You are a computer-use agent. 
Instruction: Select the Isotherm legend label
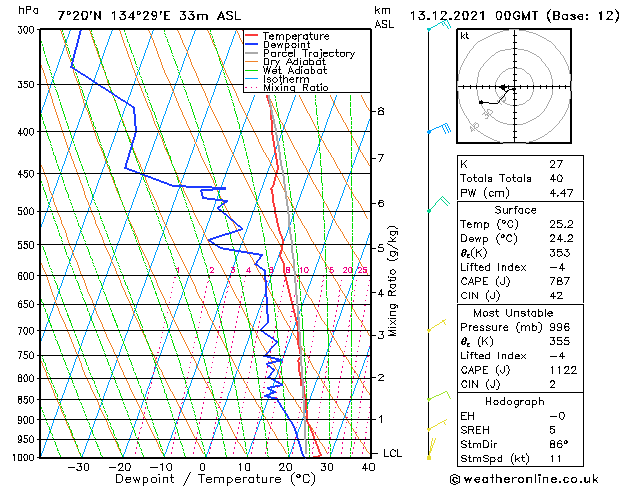(x=286, y=79)
